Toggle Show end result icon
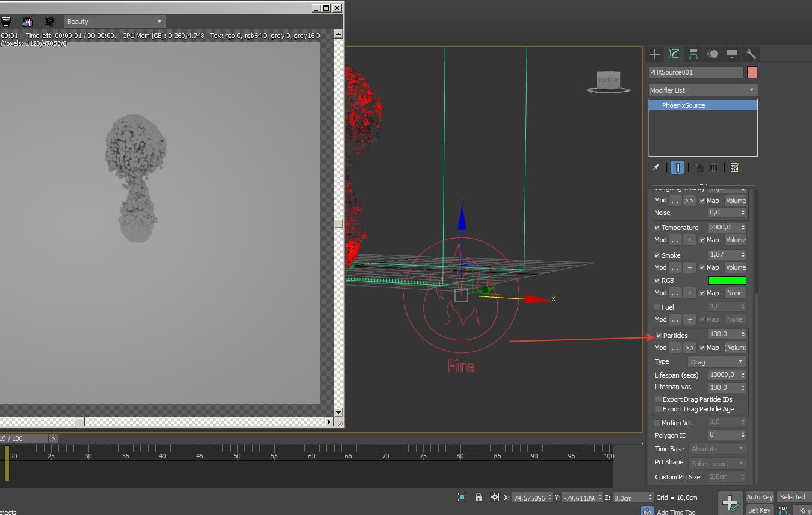 point(677,167)
